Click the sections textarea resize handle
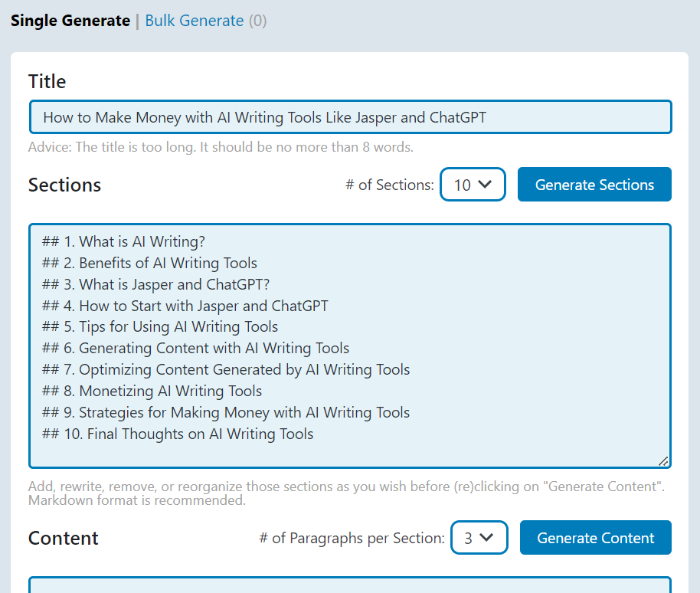This screenshot has width=700, height=593. pyautogui.click(x=664, y=461)
